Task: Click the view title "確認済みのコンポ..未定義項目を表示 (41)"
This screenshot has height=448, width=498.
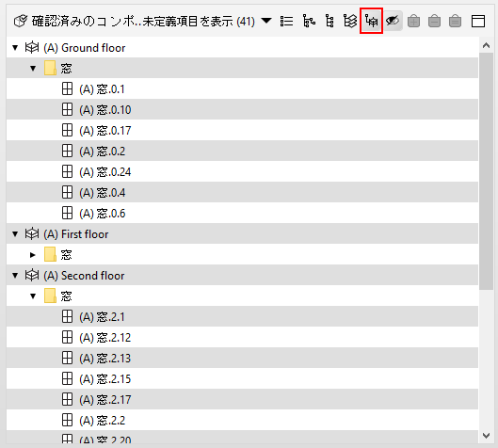Action: coord(143,22)
